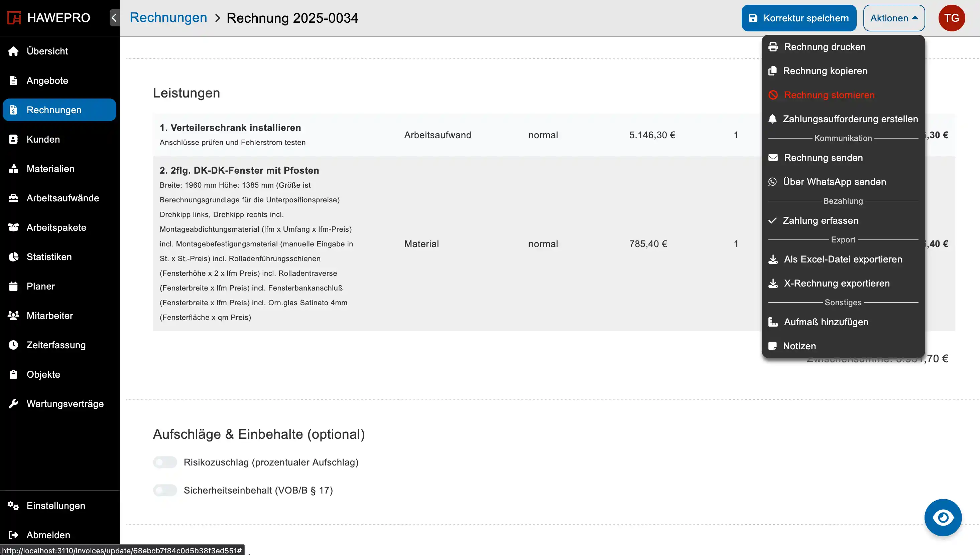Open the TG user avatar menu

(951, 18)
